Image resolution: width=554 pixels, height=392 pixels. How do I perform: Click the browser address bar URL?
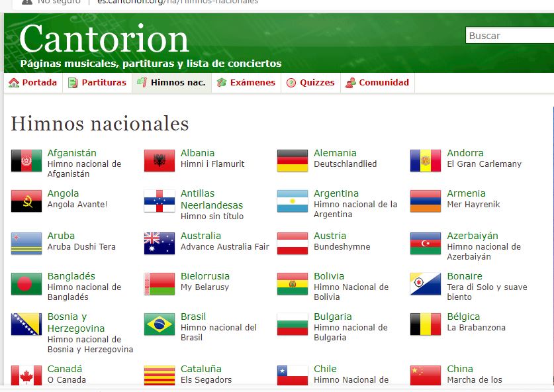tap(178, 2)
